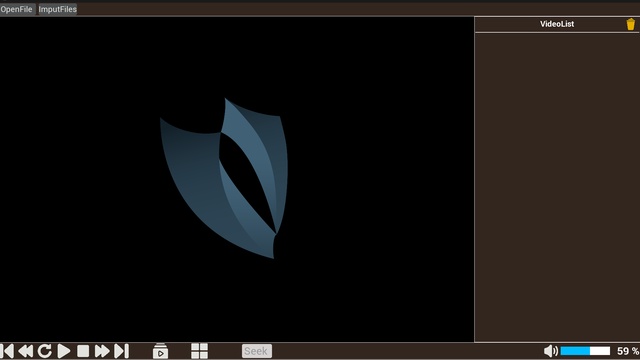640x360 pixels.
Task: Click the VideoList panel header
Action: pyautogui.click(x=557, y=24)
